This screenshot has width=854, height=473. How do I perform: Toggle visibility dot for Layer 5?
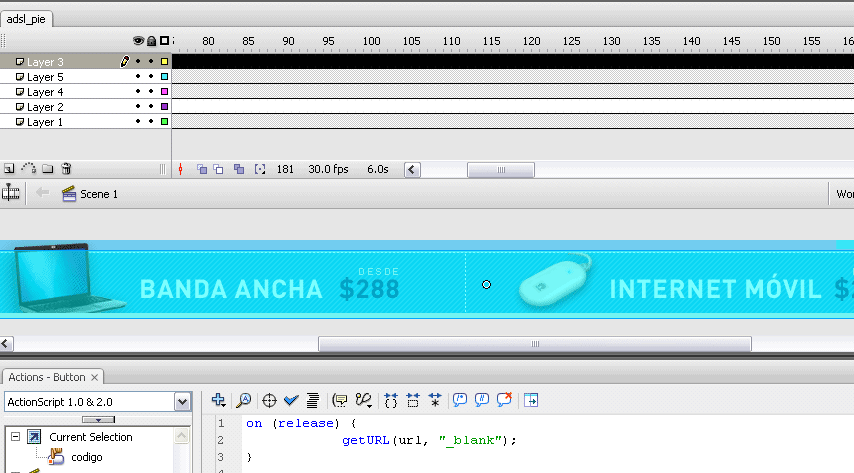(139, 77)
